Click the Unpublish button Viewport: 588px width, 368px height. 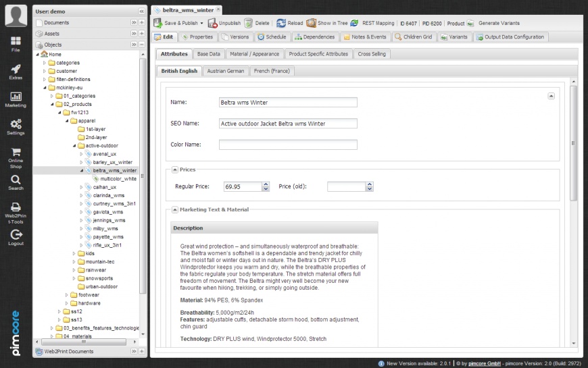(x=224, y=23)
